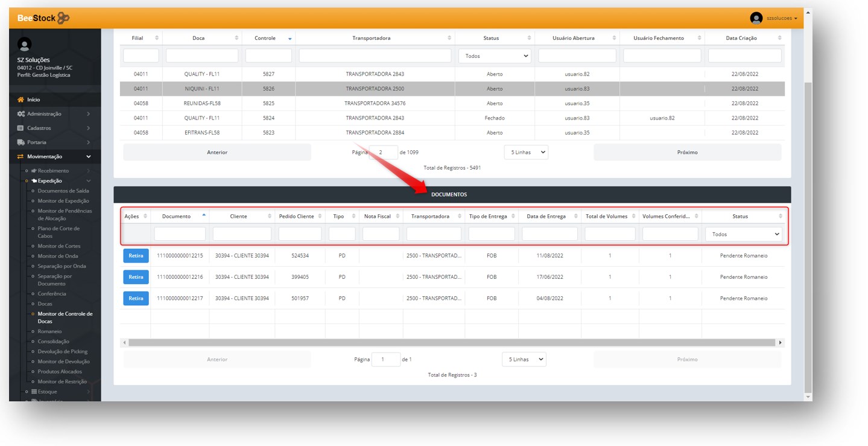The width and height of the screenshot is (868, 446).
Task: Click the BeeStock logo
Action: click(43, 18)
